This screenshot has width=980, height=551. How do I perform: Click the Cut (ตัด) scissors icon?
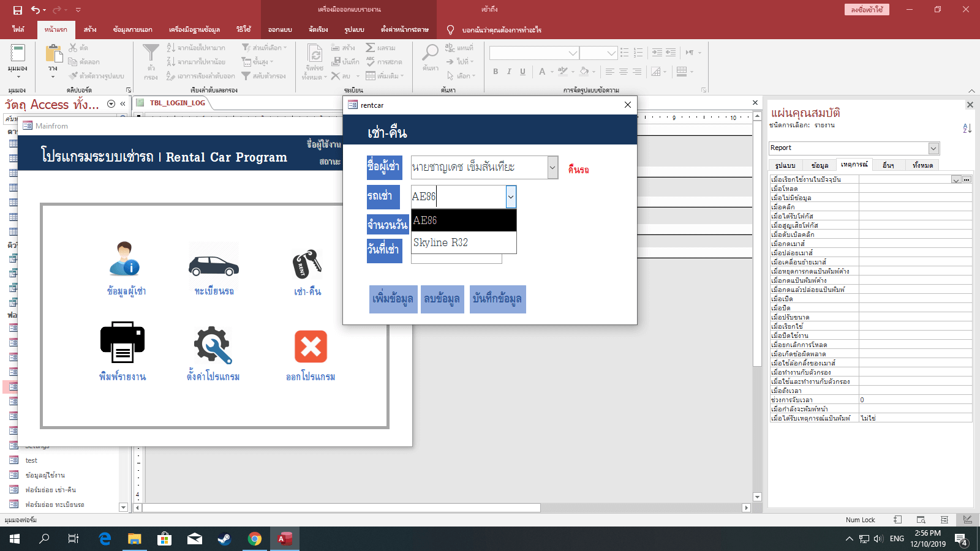pos(73,48)
